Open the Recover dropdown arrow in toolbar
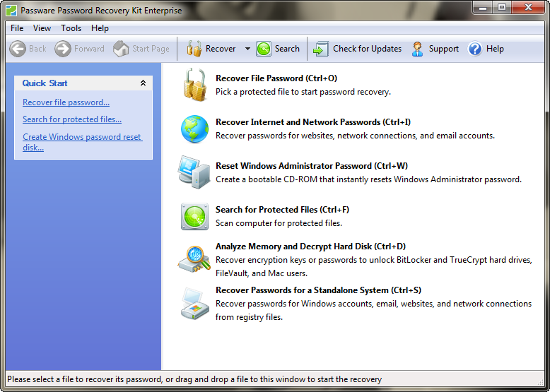550x392 pixels. 247,49
